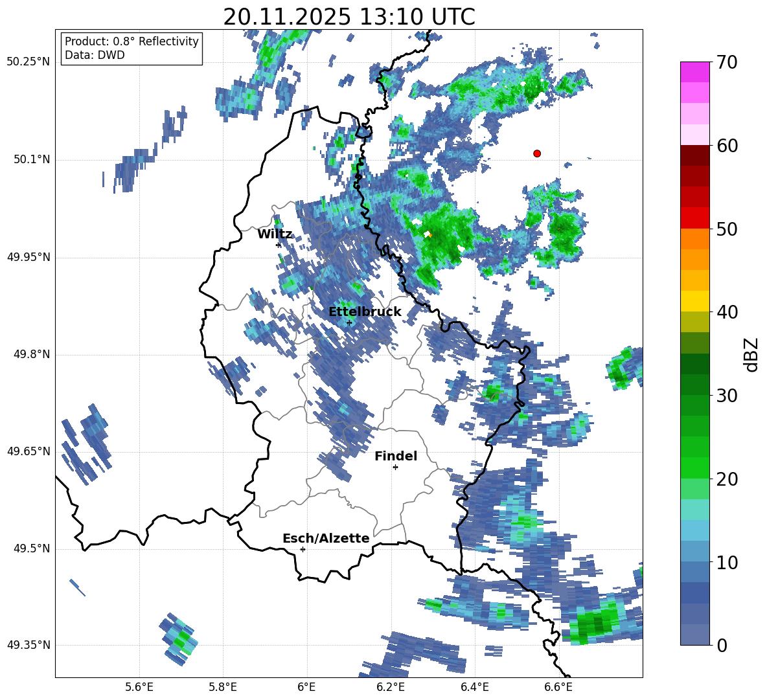Click the 5.8°E longitude label

[x=223, y=687]
